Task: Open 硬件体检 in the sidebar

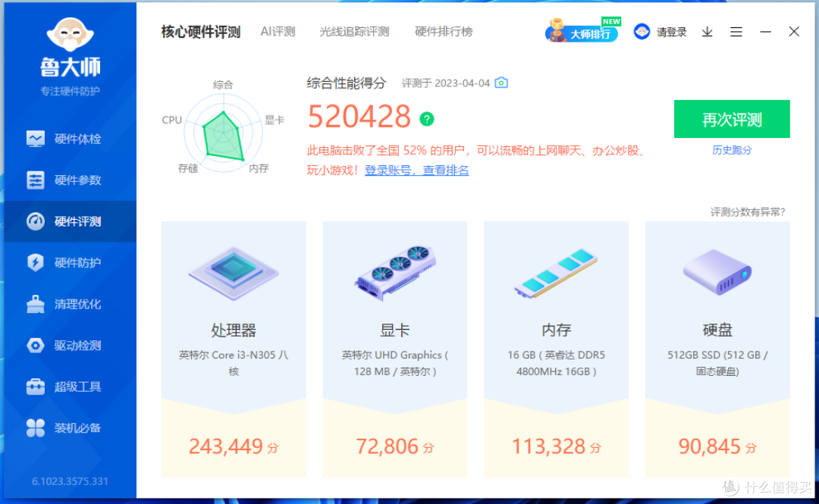Action: pyautogui.click(x=70, y=139)
